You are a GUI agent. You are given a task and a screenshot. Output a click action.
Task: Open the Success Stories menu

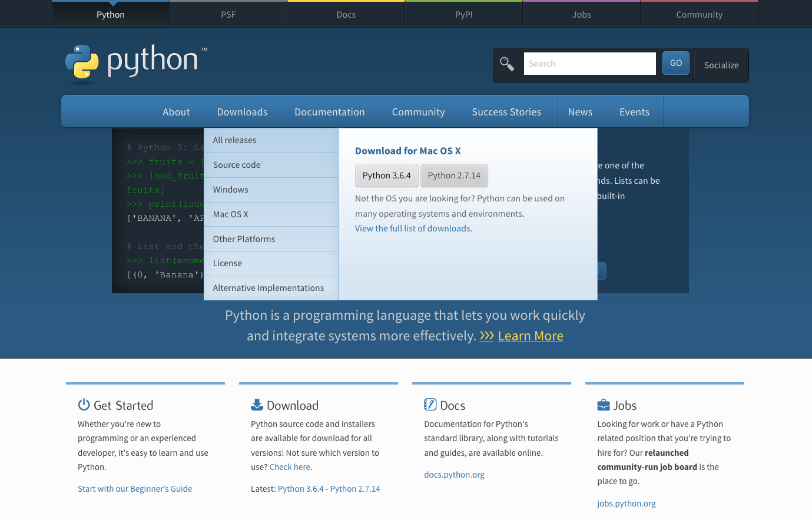click(x=506, y=112)
